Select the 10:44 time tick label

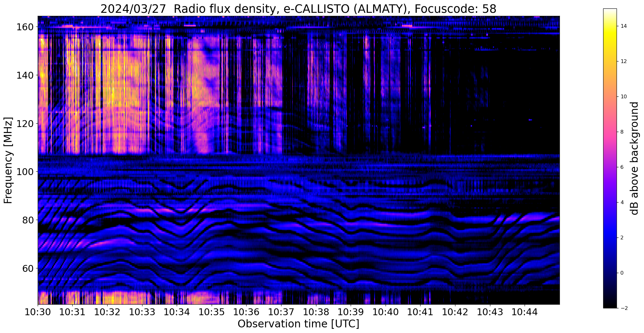[x=525, y=312]
